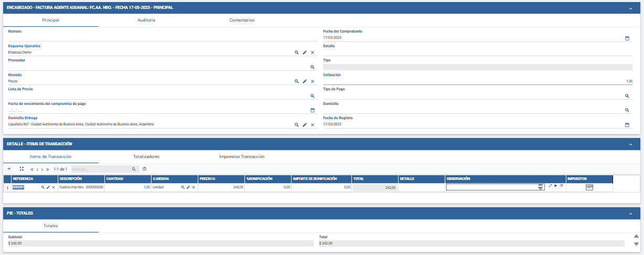Search Esquema Operativo lookup

296,52
